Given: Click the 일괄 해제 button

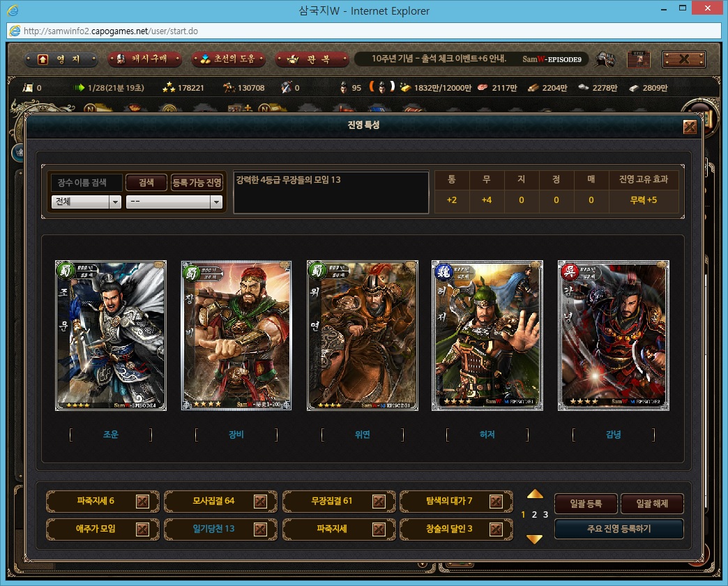Looking at the screenshot, I should 652,504.
